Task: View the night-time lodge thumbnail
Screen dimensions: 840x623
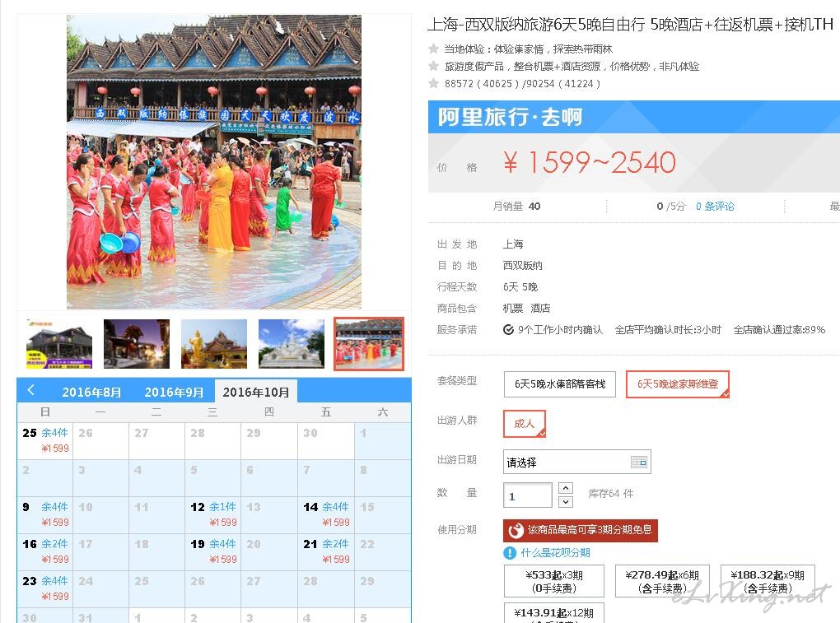Action: pos(137,344)
